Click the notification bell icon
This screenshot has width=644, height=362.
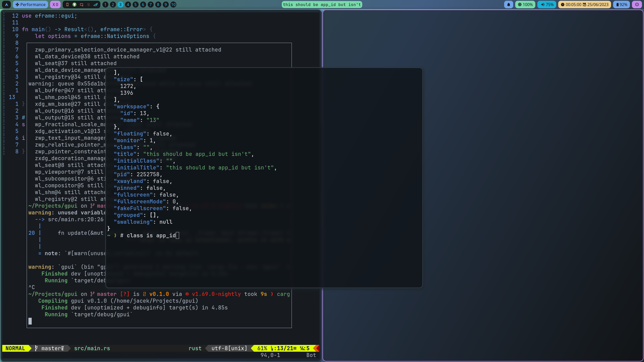click(508, 4)
